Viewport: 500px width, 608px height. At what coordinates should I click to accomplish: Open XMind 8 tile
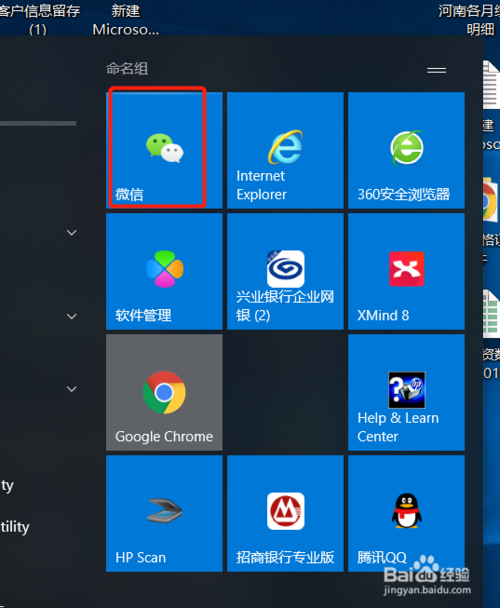pyautogui.click(x=406, y=271)
